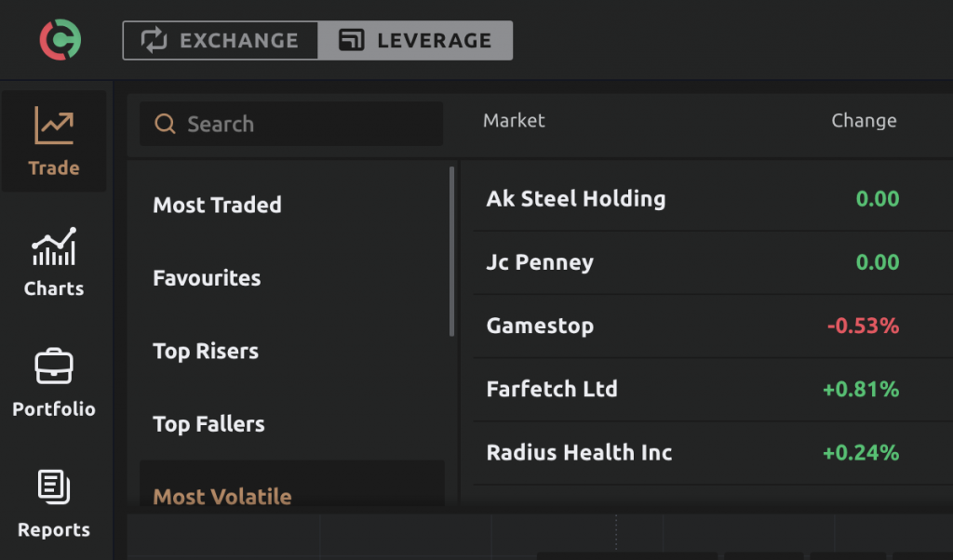The width and height of the screenshot is (953, 560).
Task: Select the Most Traded category
Action: tap(217, 206)
